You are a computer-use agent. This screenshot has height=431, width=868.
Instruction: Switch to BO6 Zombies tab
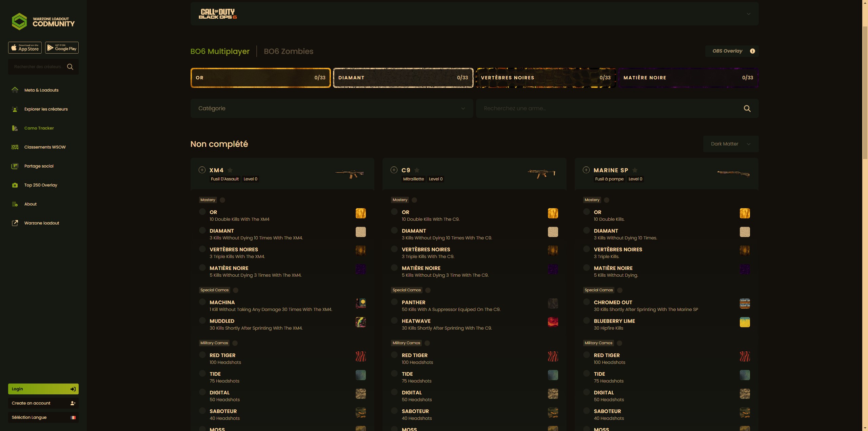pos(288,51)
